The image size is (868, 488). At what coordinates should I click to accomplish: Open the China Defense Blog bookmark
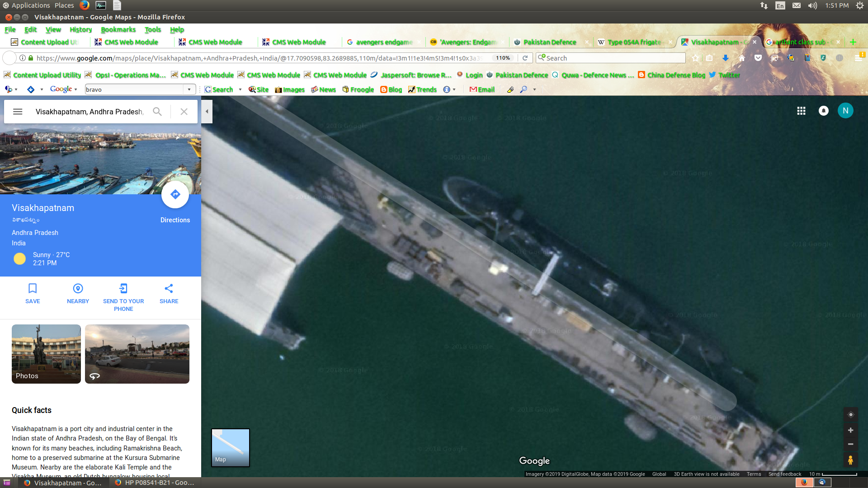click(671, 75)
